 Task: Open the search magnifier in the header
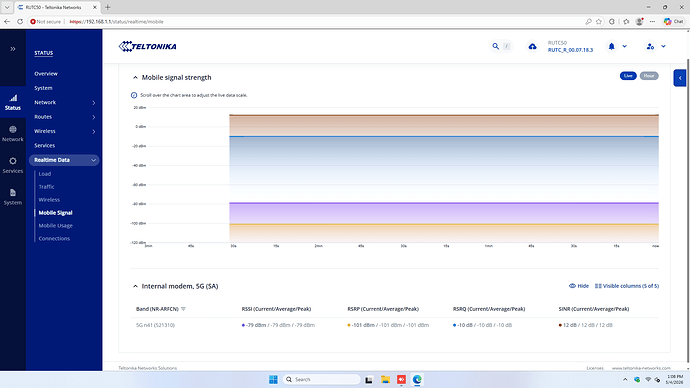[x=495, y=46]
